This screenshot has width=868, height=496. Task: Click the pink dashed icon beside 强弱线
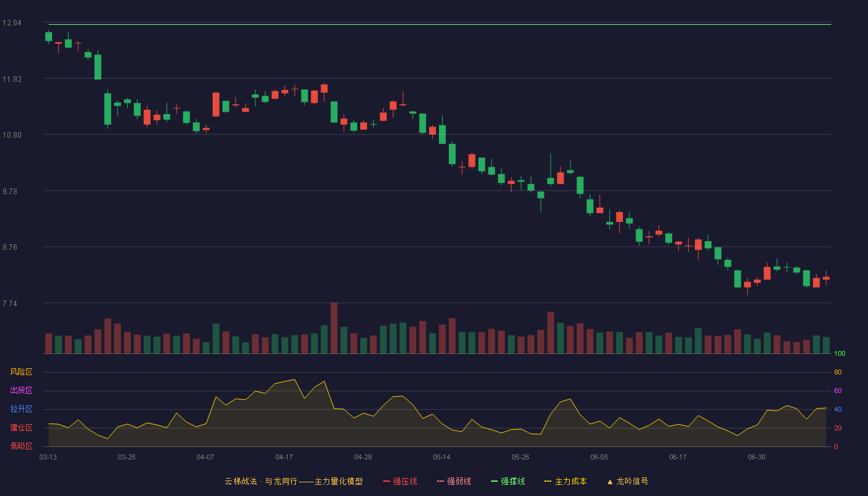coord(440,481)
